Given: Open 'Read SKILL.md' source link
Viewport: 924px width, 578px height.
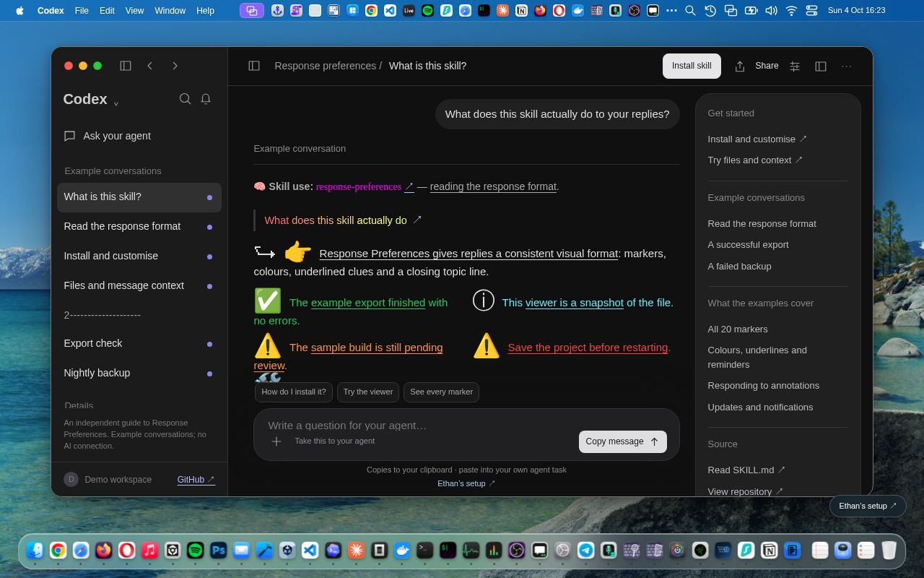Looking at the screenshot, I should [746, 470].
